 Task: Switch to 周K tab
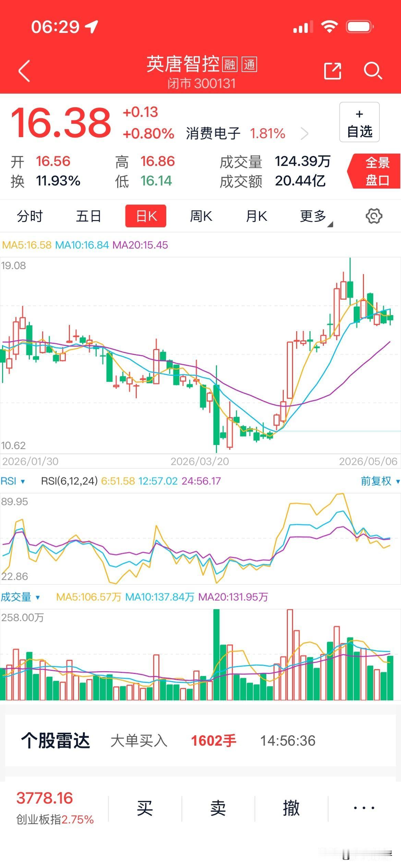coord(201,216)
